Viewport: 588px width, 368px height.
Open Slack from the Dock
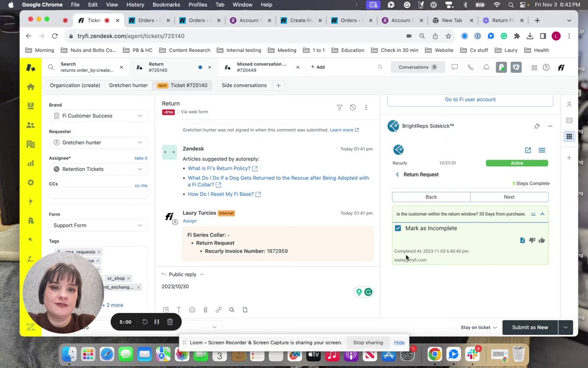coord(472,355)
